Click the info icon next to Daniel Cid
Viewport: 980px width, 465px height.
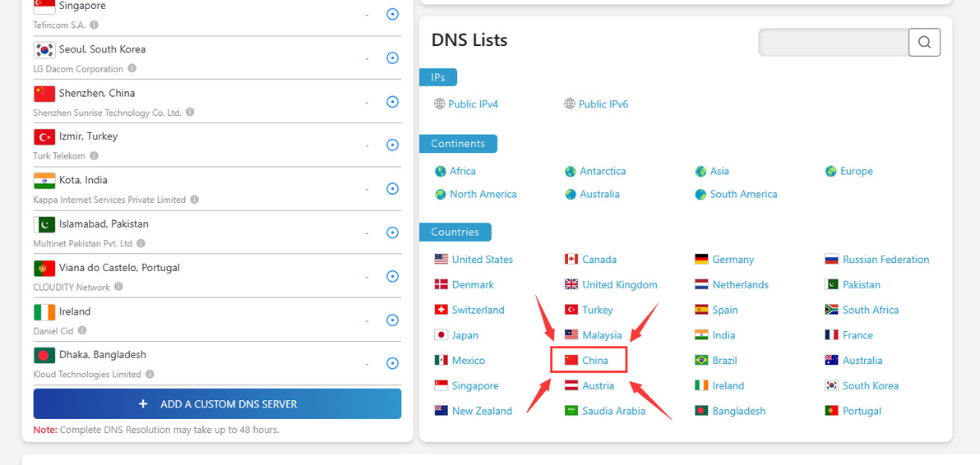point(82,331)
